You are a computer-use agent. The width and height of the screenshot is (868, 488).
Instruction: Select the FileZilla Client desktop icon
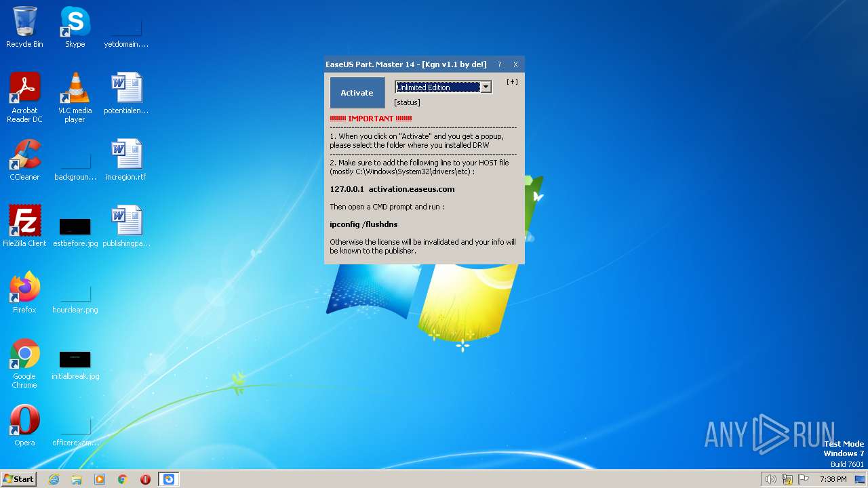coord(24,226)
